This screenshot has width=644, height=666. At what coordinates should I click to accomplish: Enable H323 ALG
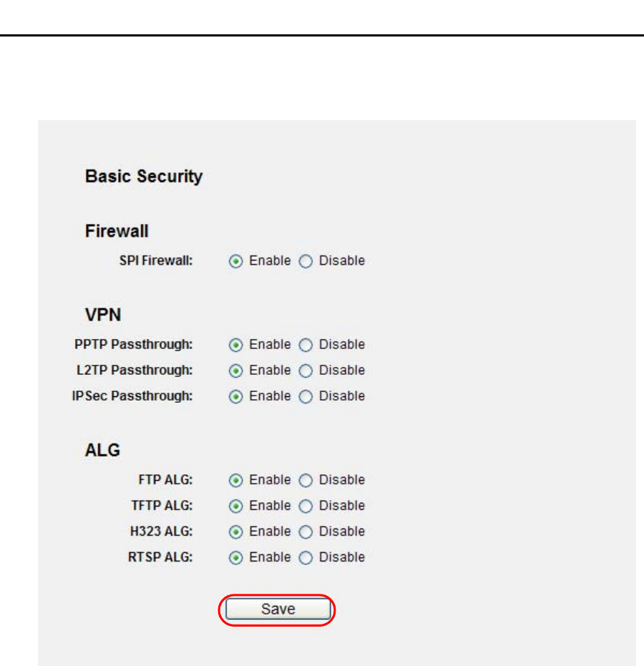(235, 532)
